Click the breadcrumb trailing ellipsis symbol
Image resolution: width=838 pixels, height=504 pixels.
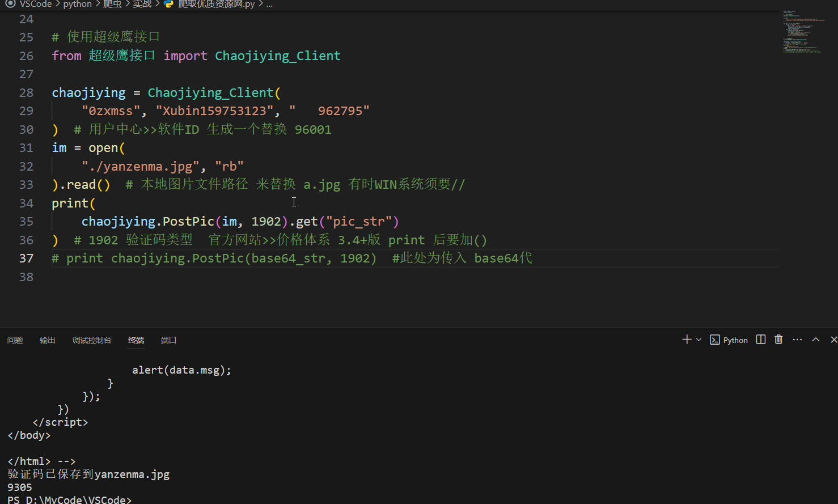click(x=269, y=4)
